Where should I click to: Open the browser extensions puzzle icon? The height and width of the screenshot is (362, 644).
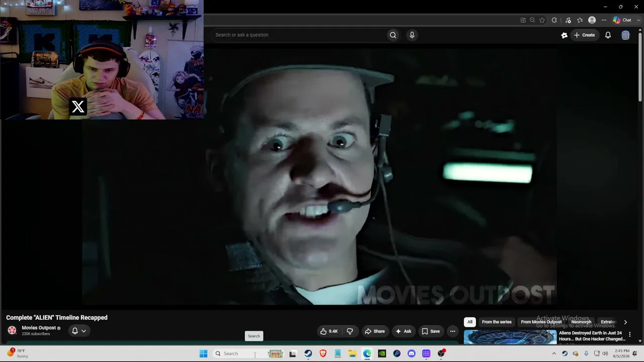pyautogui.click(x=554, y=20)
